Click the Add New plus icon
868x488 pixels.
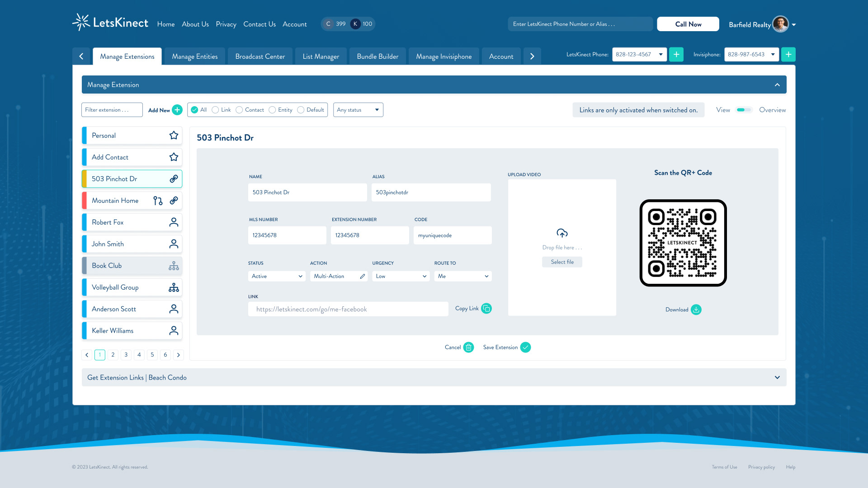tap(177, 110)
